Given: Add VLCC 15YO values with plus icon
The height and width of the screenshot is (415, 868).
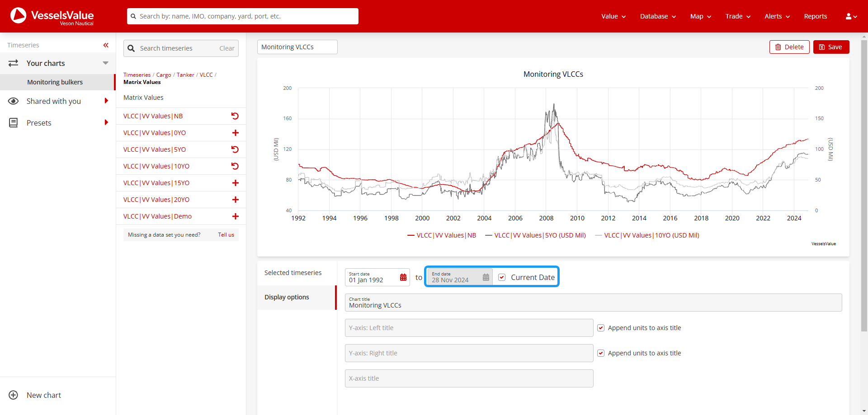Looking at the screenshot, I should pyautogui.click(x=235, y=183).
